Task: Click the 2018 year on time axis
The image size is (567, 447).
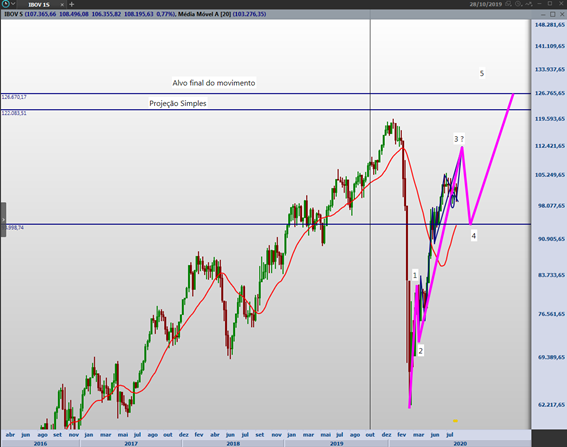Action: pos(233,443)
